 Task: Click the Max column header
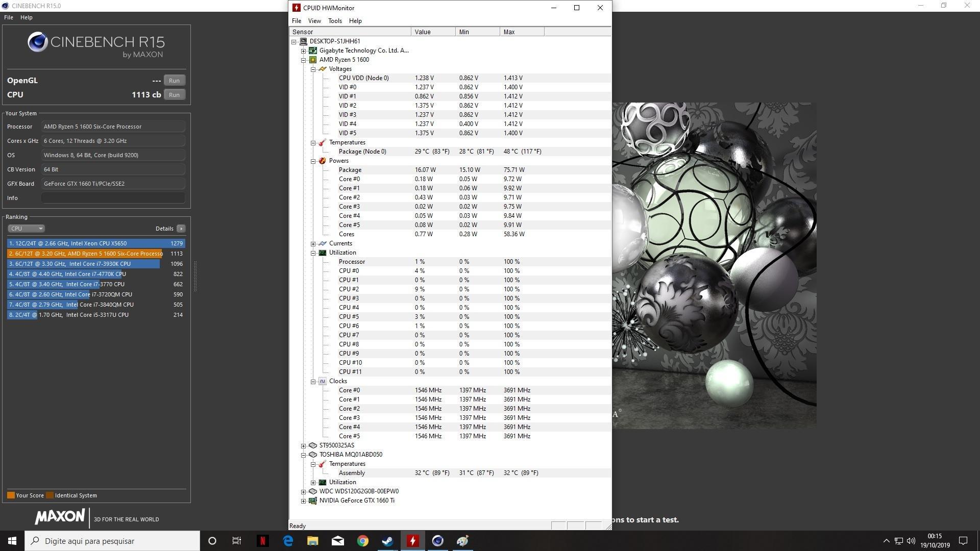[x=522, y=32]
